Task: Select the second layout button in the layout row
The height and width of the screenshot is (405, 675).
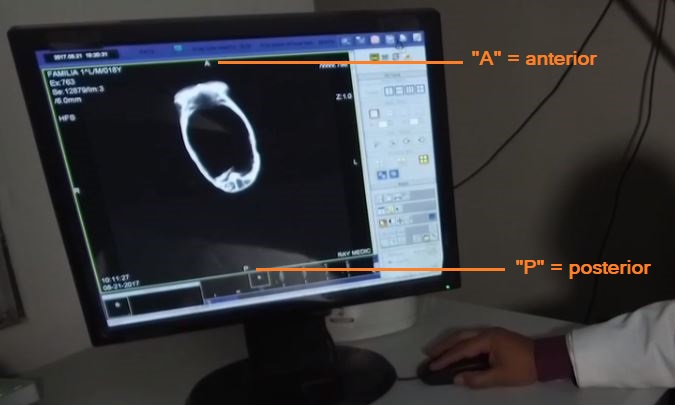Action: [x=397, y=91]
